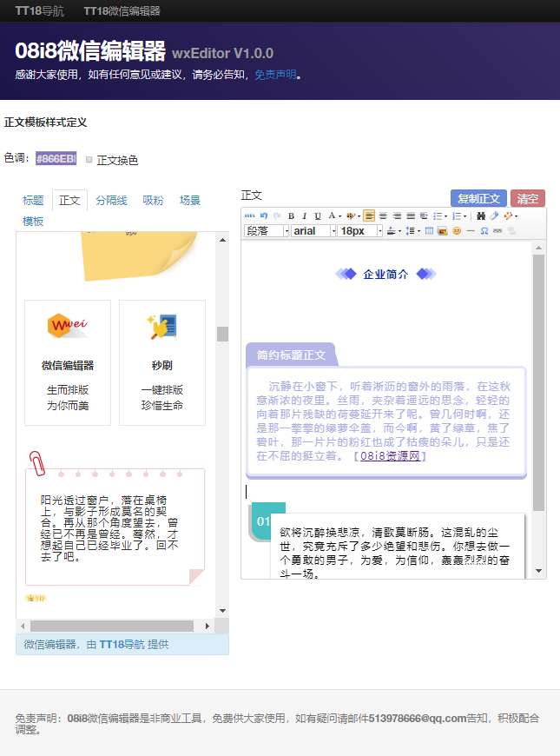Screen dimensions: 560x756
Task: Open the emoticon smiley picker
Action: coord(457,231)
